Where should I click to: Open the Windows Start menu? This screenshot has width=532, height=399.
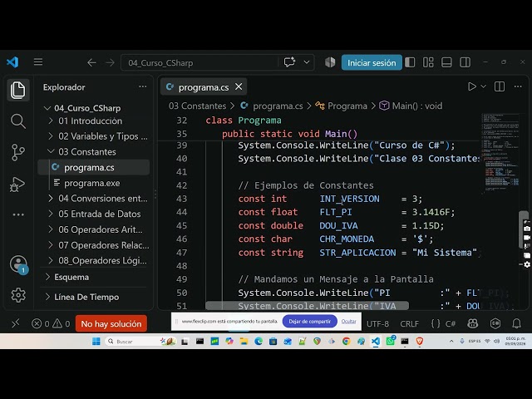coord(96,341)
